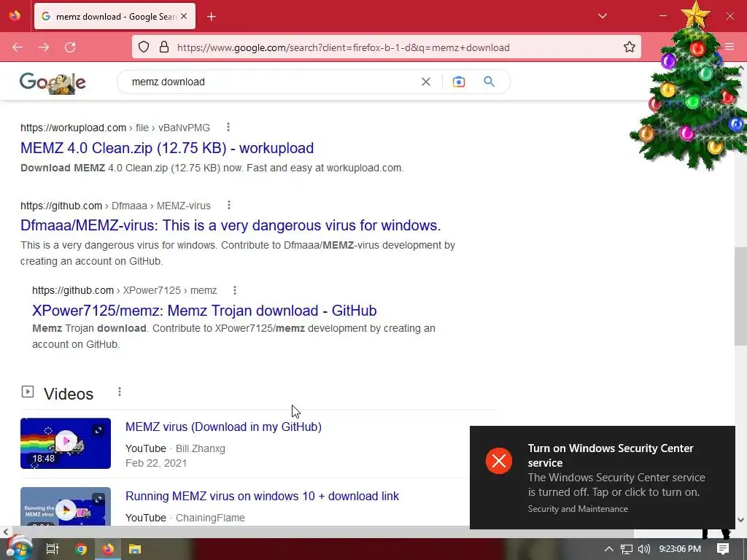This screenshot has height=560, width=747.
Task: Open a new tab with plus button
Action: [x=211, y=17]
